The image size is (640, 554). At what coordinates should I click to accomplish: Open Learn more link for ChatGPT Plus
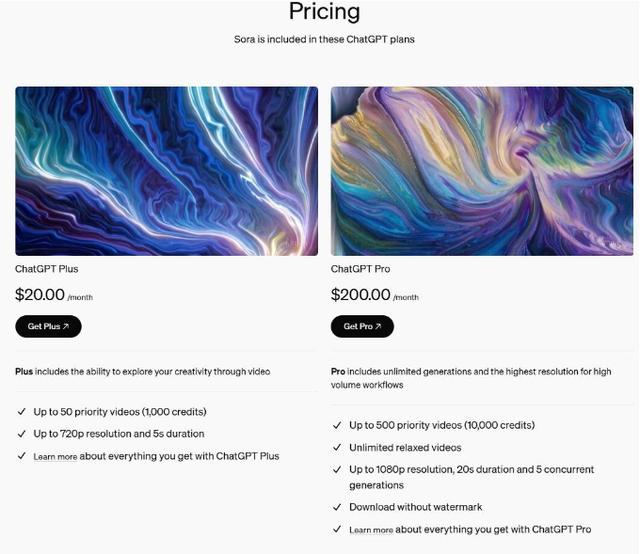click(x=55, y=456)
